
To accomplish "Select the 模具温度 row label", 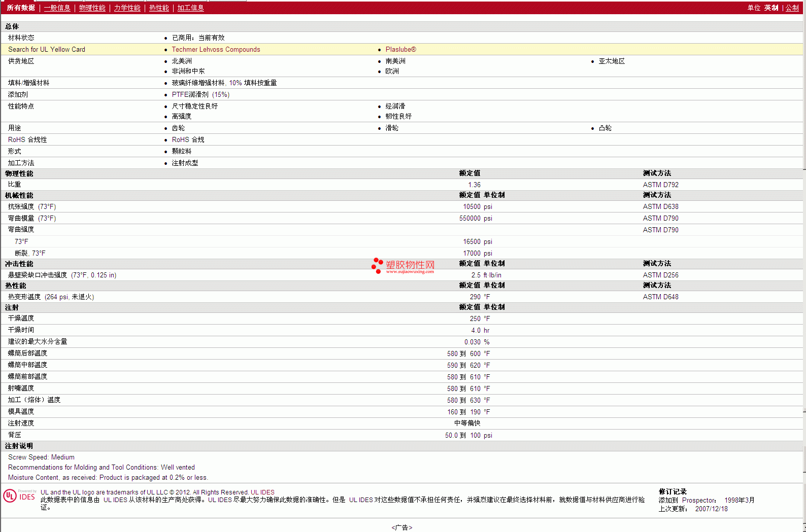I will tap(21, 412).
